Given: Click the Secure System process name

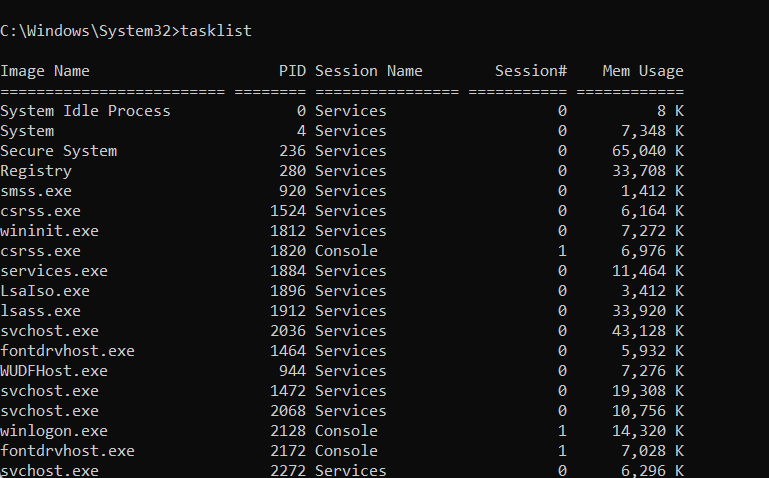Looking at the screenshot, I should (58, 151).
